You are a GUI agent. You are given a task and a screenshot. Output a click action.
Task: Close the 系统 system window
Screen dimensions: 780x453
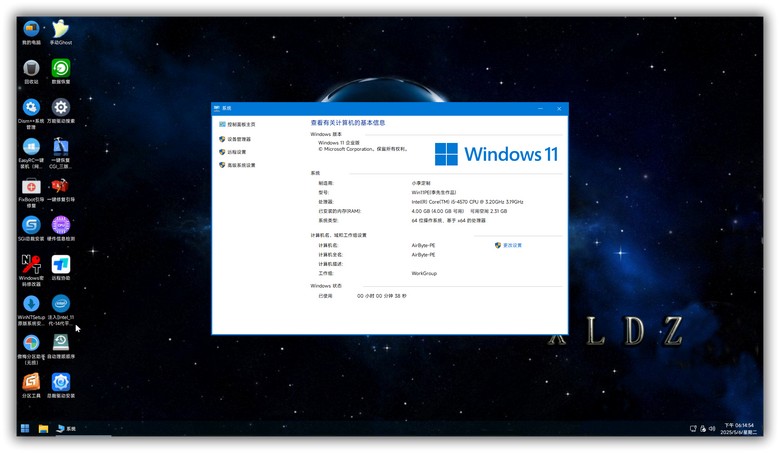tap(559, 108)
